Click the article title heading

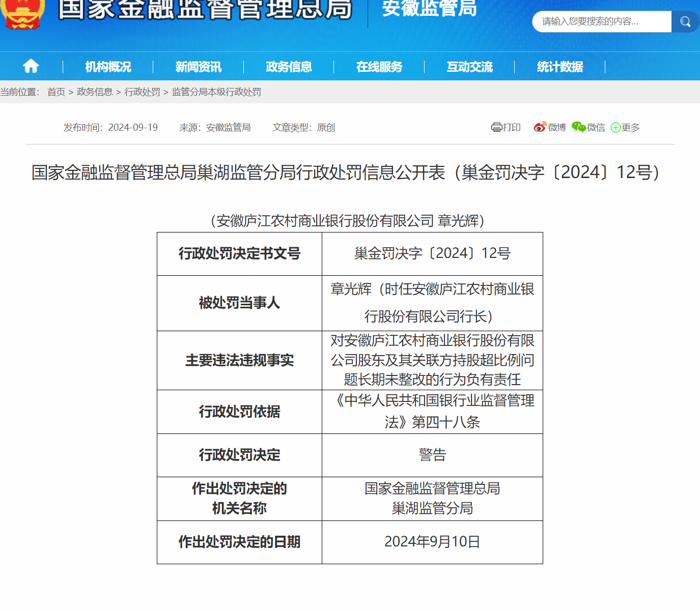[349, 172]
